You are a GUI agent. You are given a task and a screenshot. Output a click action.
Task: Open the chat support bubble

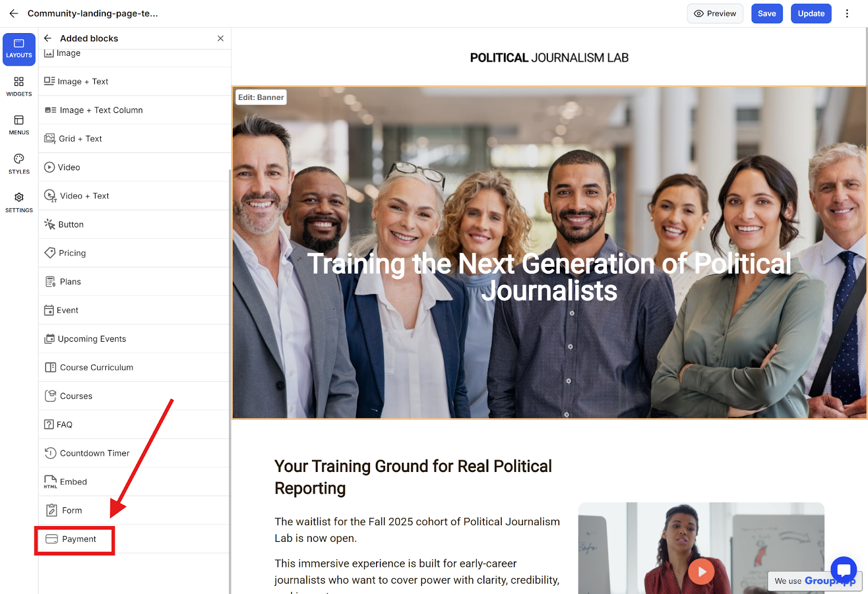click(x=844, y=570)
